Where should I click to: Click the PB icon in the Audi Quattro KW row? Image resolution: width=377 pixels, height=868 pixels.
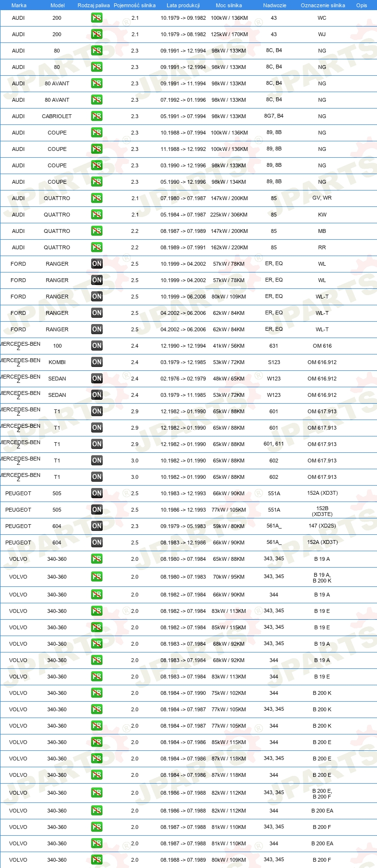[97, 215]
